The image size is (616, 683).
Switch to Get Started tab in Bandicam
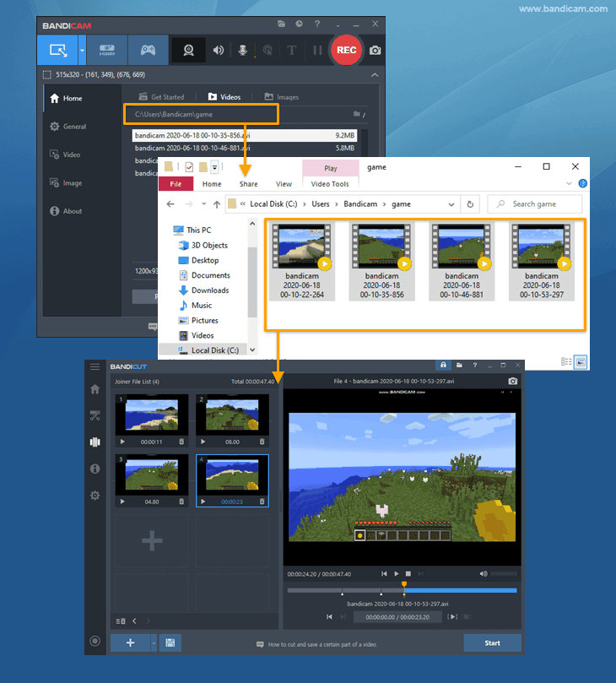pos(161,97)
